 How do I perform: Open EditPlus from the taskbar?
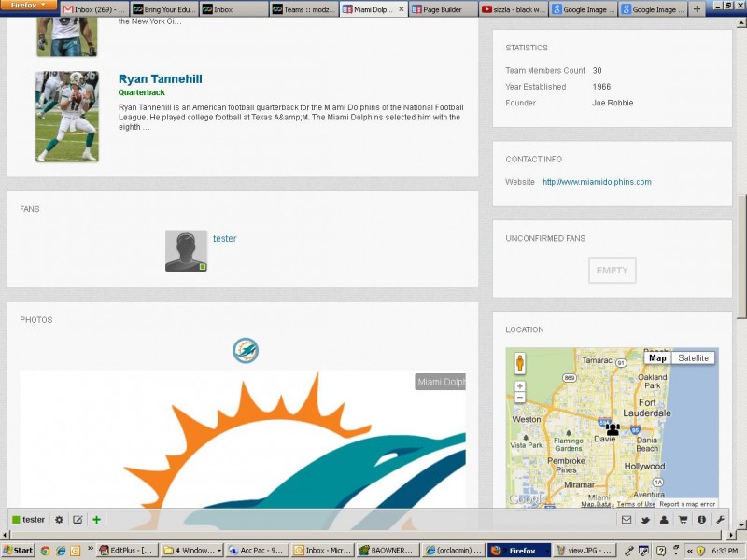tap(126, 551)
